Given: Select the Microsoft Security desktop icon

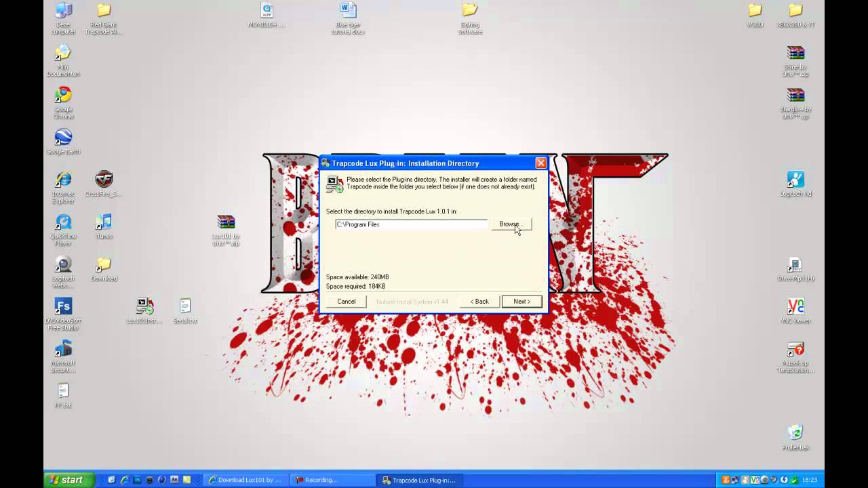Looking at the screenshot, I should click(x=63, y=357).
